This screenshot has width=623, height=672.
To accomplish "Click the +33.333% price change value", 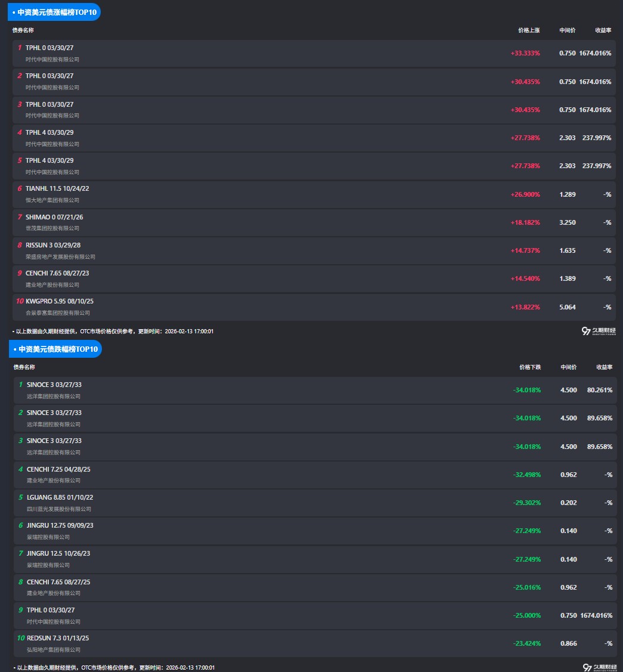I will (x=525, y=53).
